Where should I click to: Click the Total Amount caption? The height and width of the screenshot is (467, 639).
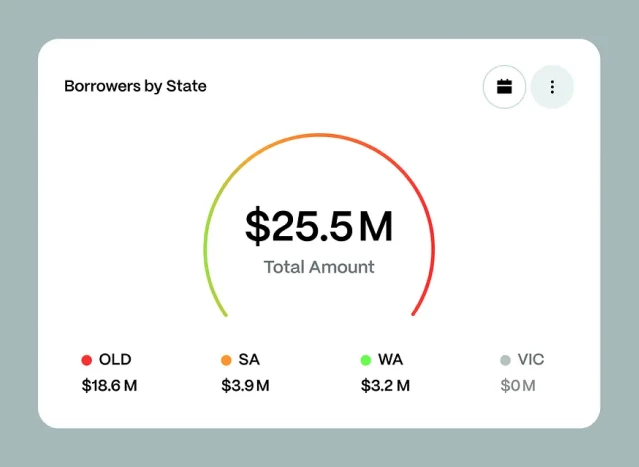tap(319, 267)
